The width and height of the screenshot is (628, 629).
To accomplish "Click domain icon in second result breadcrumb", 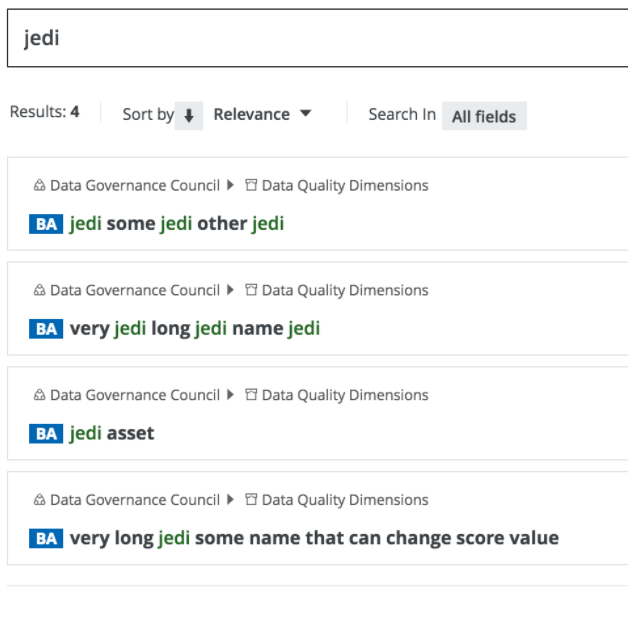I will coord(252,290).
